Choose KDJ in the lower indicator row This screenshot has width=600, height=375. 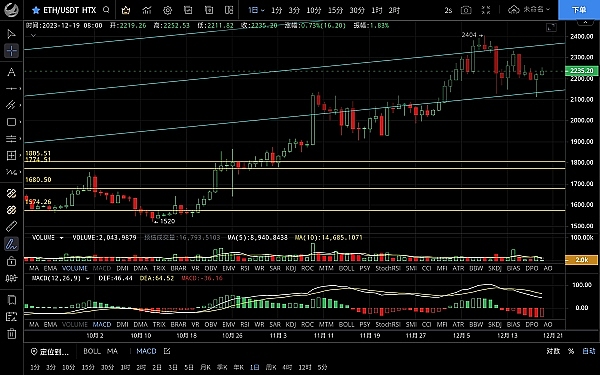291,324
